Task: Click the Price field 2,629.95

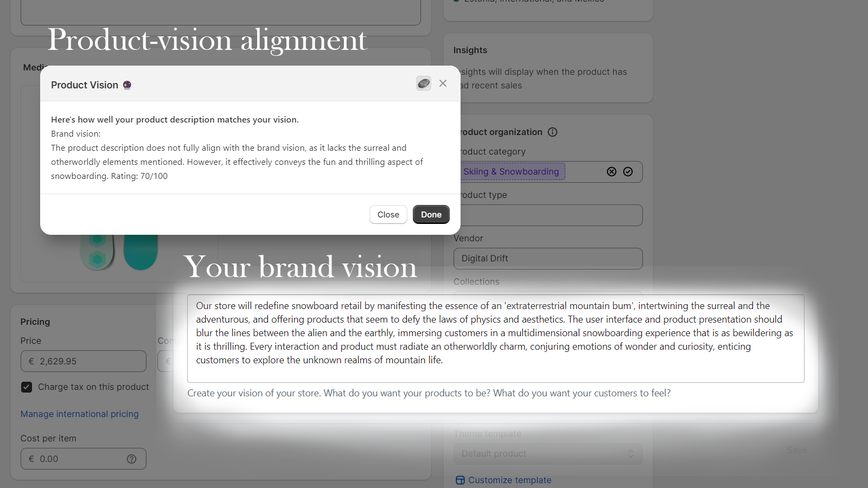Action: (84, 361)
